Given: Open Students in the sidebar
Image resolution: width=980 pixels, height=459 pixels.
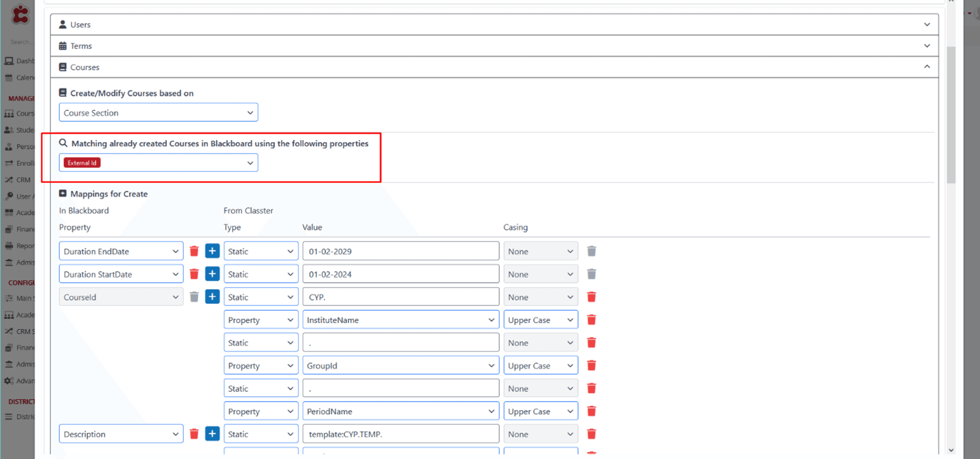Looking at the screenshot, I should tap(19, 130).
